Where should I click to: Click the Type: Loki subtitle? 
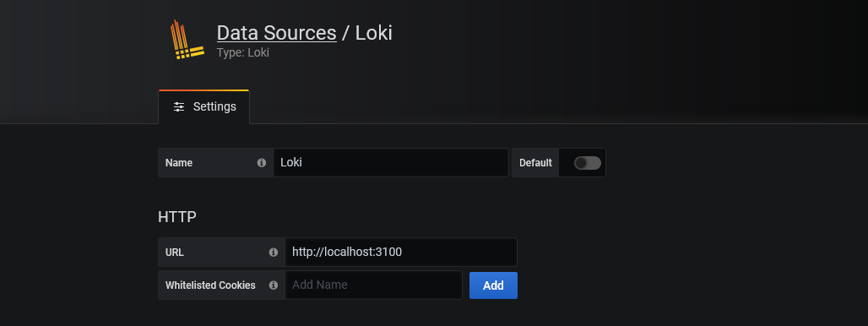[x=243, y=52]
